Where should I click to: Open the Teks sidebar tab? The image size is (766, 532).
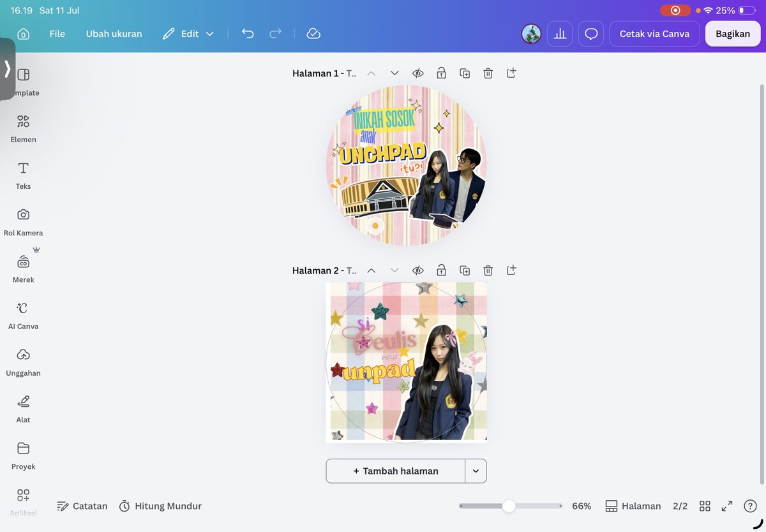[x=24, y=175]
